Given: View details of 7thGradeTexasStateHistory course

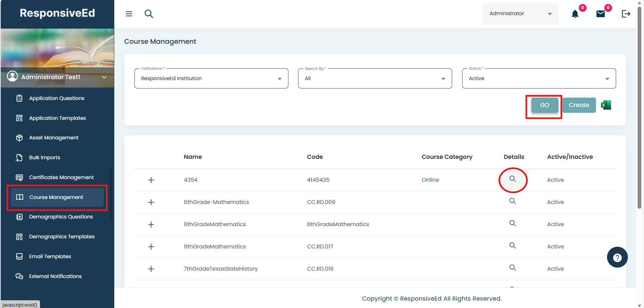Looking at the screenshot, I should pyautogui.click(x=512, y=268).
